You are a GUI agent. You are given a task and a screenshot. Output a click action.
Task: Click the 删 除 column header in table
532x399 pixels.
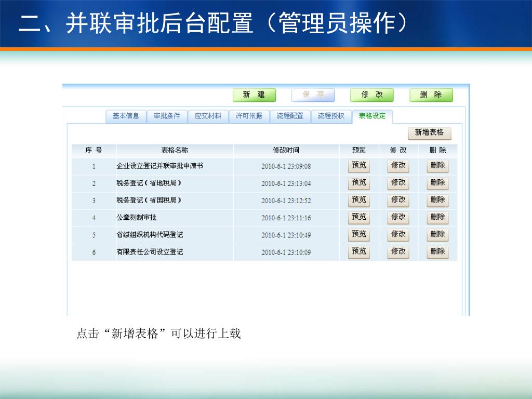pos(437,150)
